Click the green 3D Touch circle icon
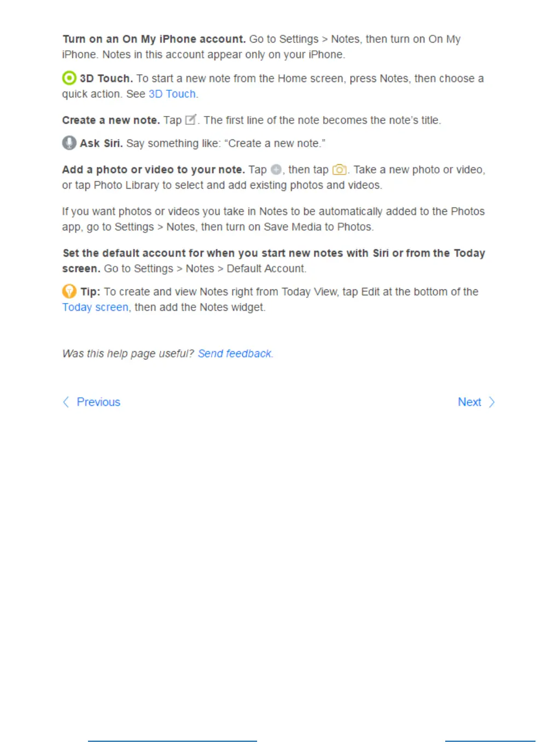Image resolution: width=559 pixels, height=756 pixels. (69, 78)
